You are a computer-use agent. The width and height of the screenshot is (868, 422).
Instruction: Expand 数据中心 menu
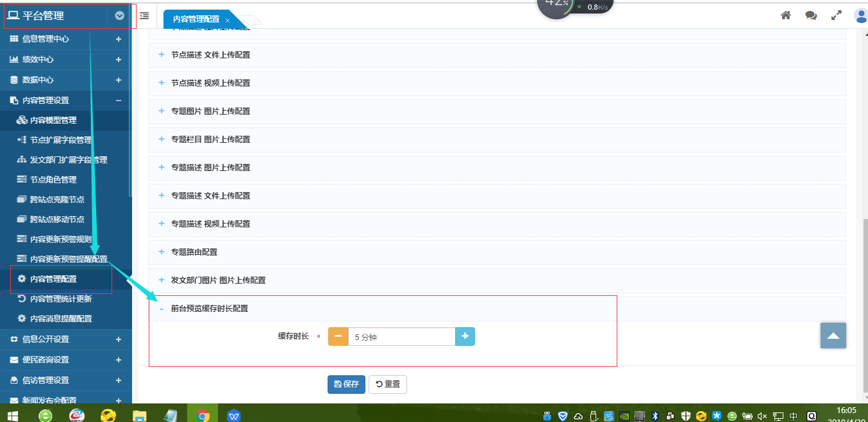[66, 80]
